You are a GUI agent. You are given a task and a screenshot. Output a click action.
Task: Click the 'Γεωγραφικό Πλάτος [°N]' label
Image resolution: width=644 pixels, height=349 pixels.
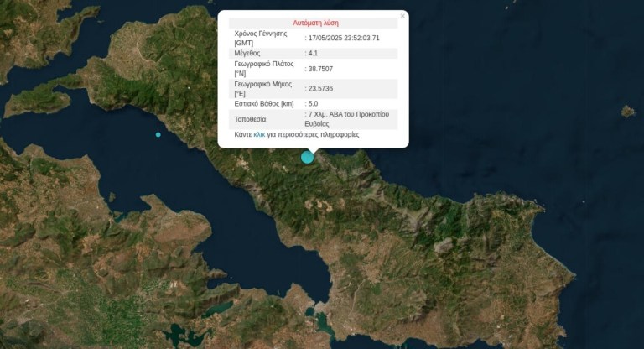click(x=267, y=68)
